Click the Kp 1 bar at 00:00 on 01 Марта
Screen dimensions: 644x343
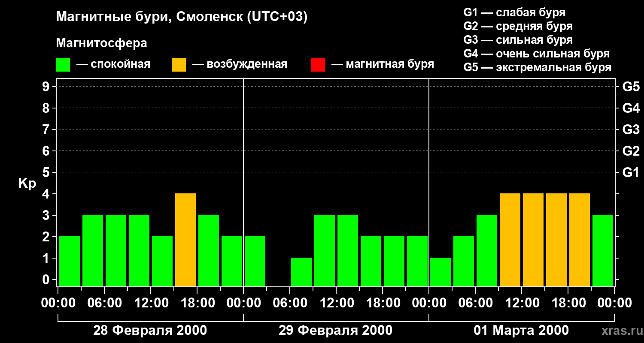click(440, 272)
